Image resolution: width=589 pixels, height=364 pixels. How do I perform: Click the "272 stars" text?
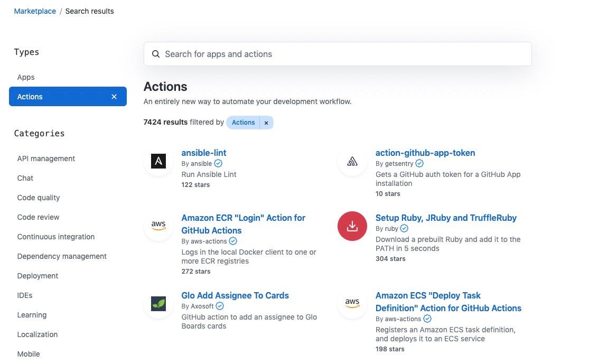click(195, 272)
